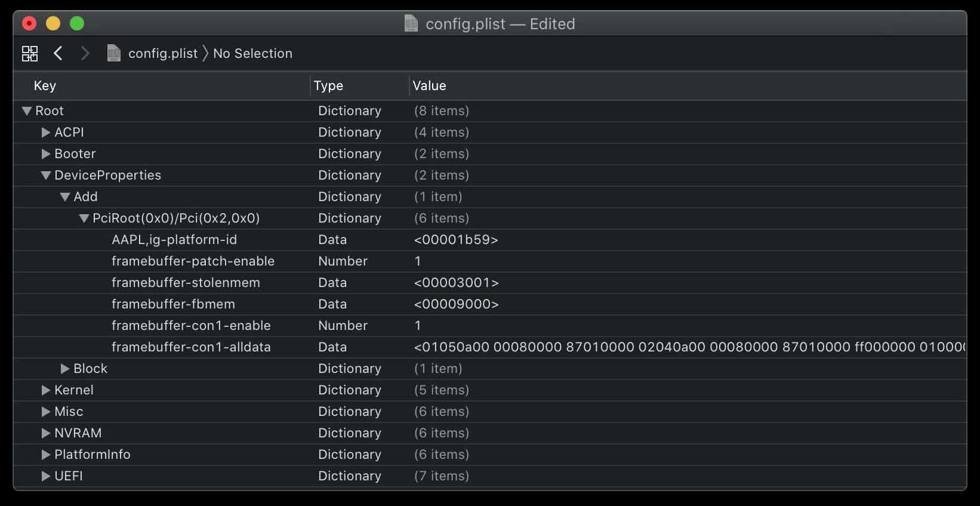Click the config.plist breadcrumb label

point(163,53)
